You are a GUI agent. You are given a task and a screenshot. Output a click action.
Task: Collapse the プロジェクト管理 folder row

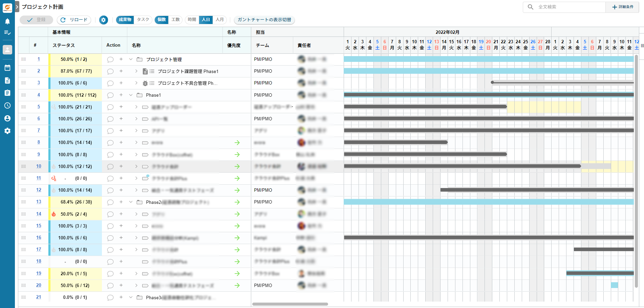click(x=131, y=59)
